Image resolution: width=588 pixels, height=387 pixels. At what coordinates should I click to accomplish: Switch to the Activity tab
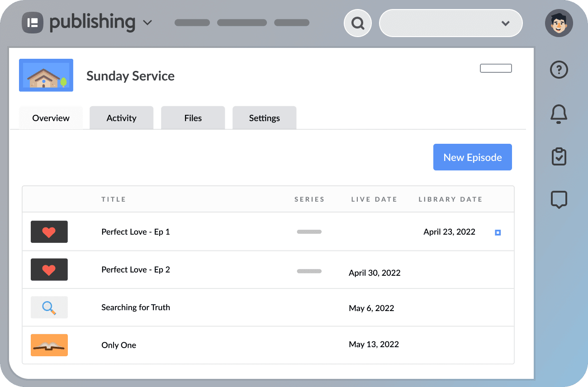121,118
